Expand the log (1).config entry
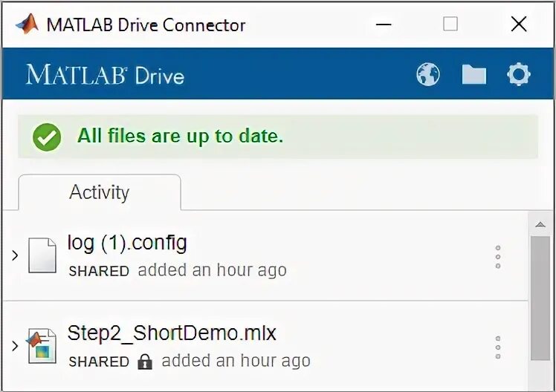 [15, 255]
